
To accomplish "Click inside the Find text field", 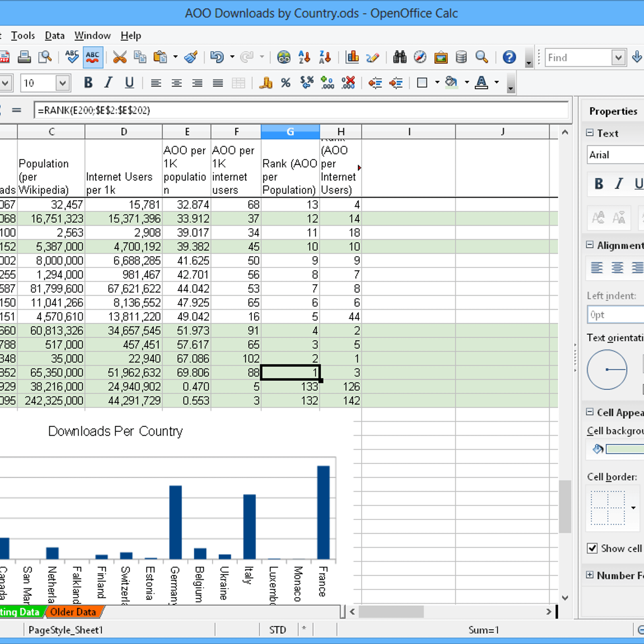I will [578, 58].
